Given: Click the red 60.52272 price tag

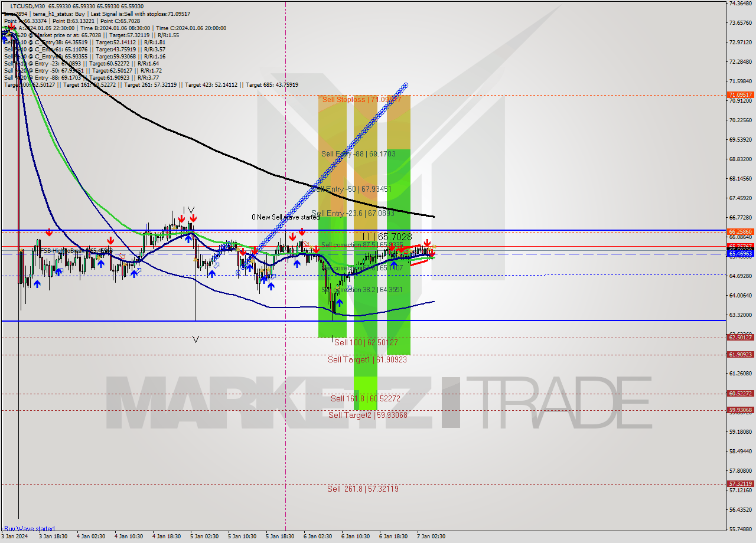Looking at the screenshot, I should point(741,393).
